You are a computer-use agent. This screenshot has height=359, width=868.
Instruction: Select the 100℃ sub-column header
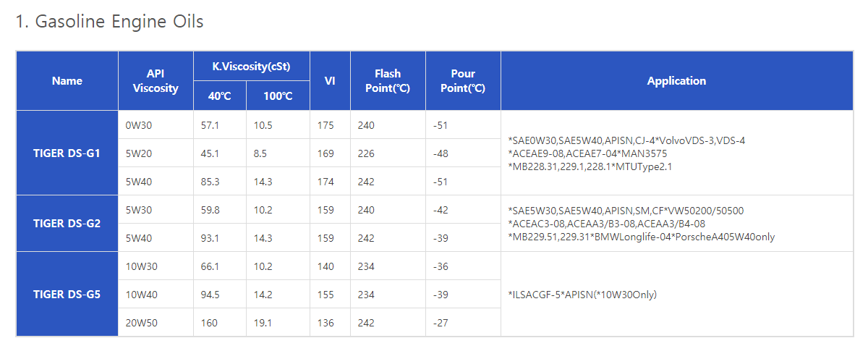tap(278, 96)
